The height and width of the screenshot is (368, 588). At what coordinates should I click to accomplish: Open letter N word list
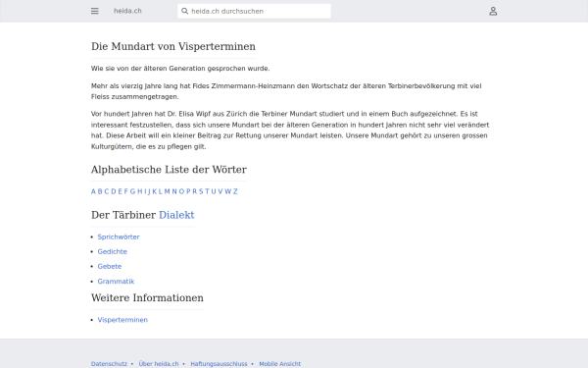(174, 191)
